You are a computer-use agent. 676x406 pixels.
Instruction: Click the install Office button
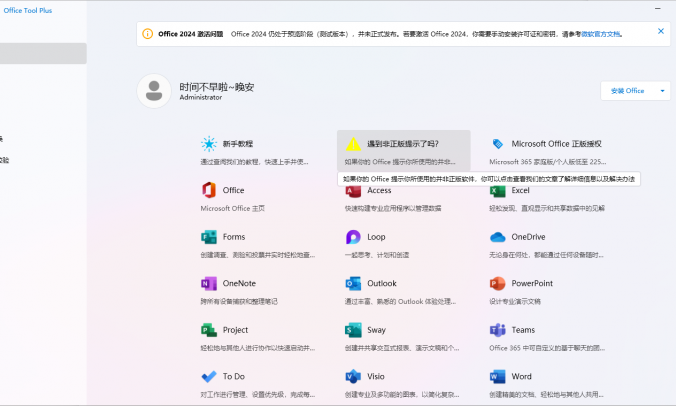[627, 91]
